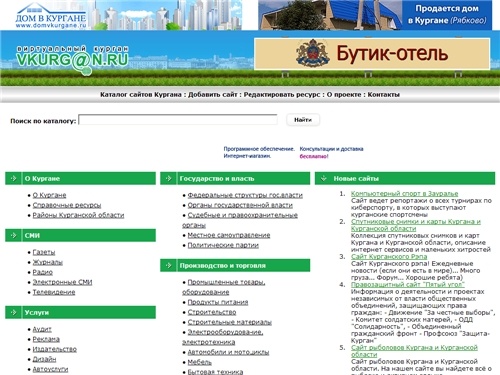Click the Услуги section header

click(x=80, y=312)
